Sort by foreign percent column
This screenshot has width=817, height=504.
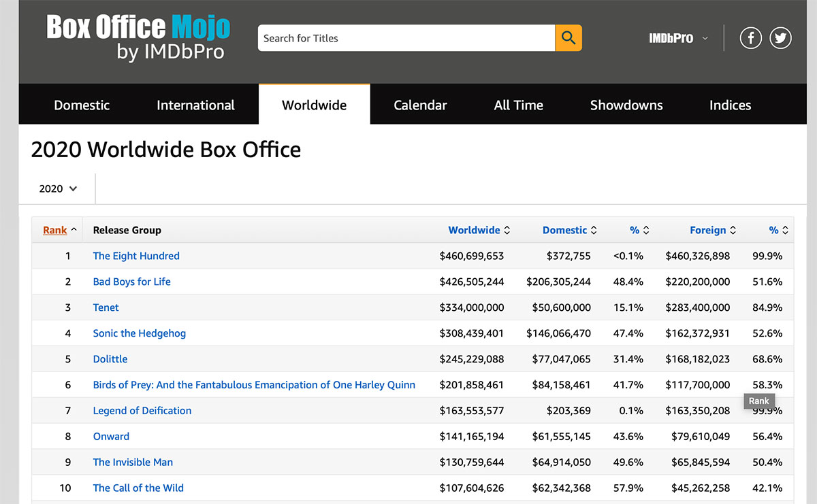(x=779, y=230)
